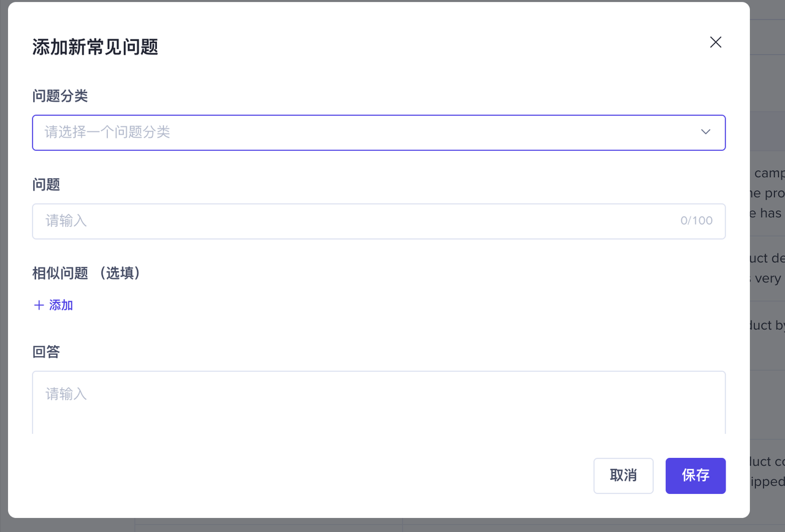The width and height of the screenshot is (785, 532).
Task: Click the chevron arrow in 问题分类 selector
Action: tap(705, 132)
